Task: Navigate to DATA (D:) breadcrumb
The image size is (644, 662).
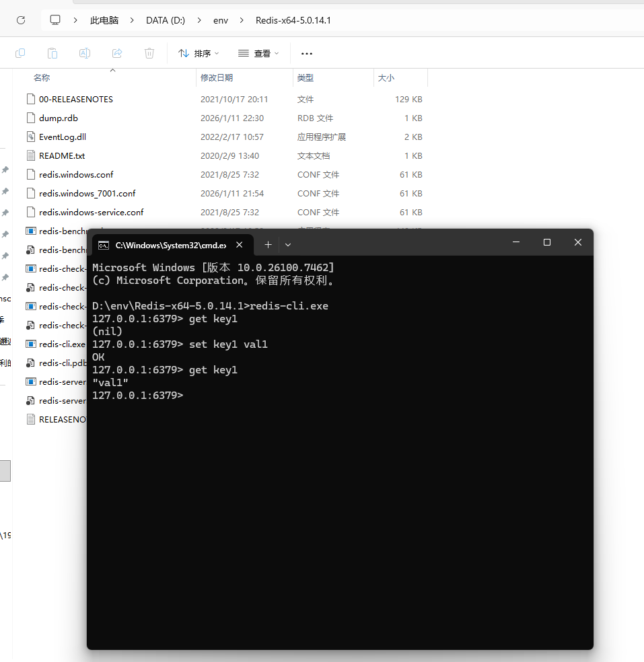Action: (x=166, y=20)
